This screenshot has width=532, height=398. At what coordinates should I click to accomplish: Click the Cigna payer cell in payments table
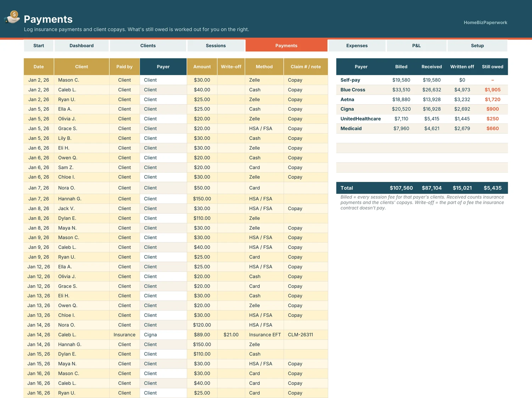(x=163, y=335)
